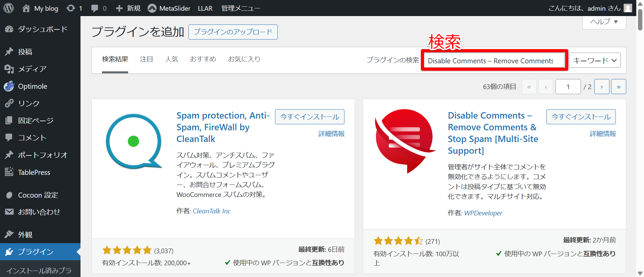Click the お問い合わせ mail icon

(9, 212)
